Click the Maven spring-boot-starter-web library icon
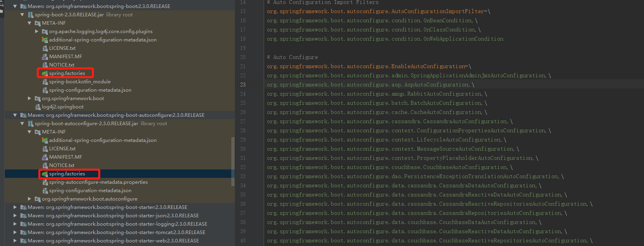Screen dimensions: 644x246 point(23,241)
